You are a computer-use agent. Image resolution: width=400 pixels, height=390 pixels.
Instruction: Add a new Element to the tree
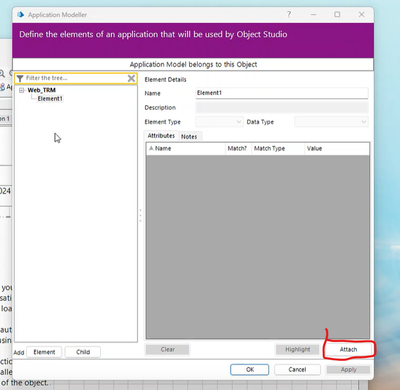44,352
